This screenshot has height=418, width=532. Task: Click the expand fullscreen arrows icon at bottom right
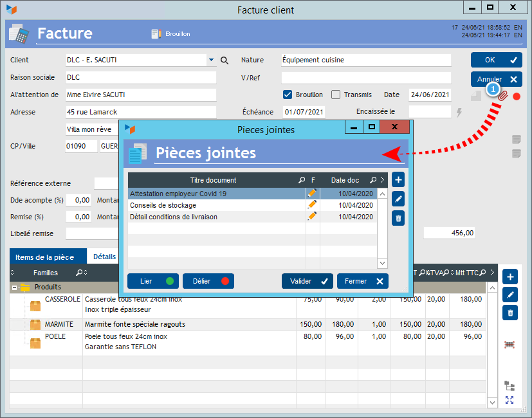(x=509, y=401)
